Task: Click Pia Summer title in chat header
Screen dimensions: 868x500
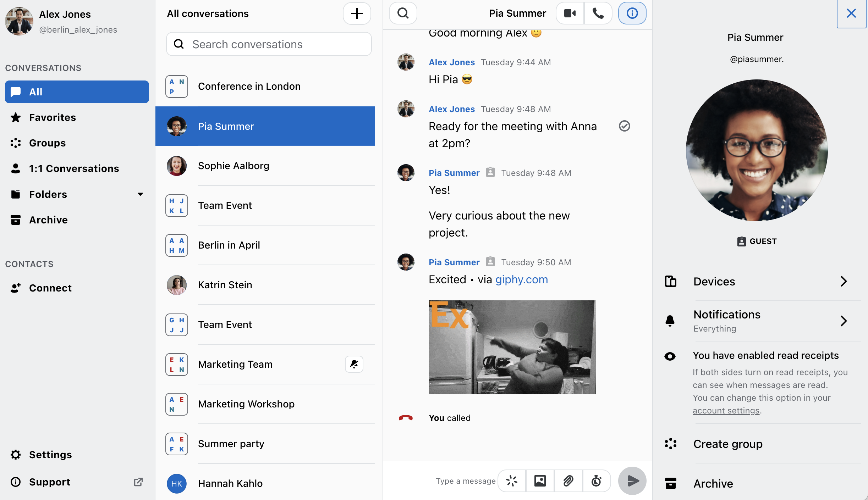Action: (x=517, y=13)
